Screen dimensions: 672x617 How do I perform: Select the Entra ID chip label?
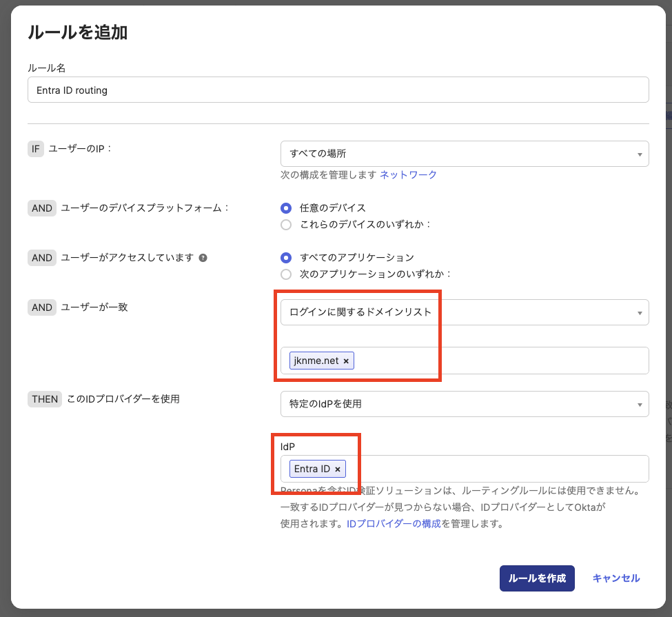coord(312,469)
